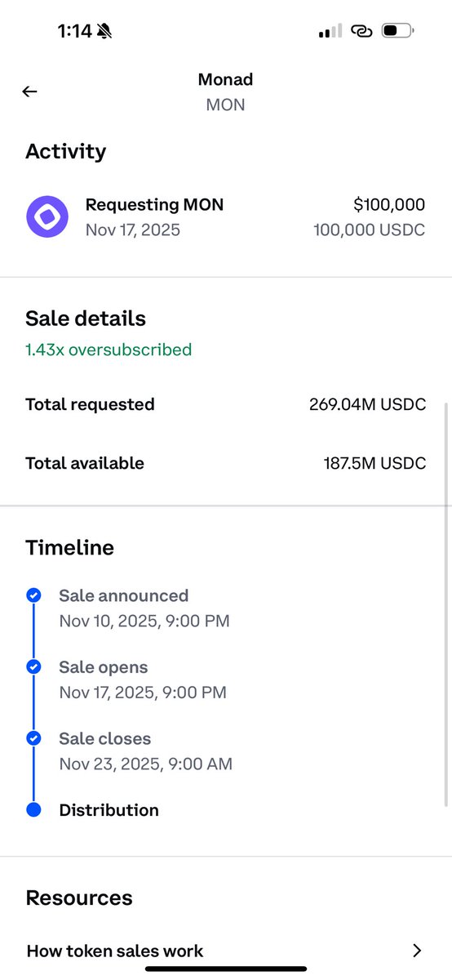
Task: Tap the muted bell icon in status bar
Action: click(104, 31)
